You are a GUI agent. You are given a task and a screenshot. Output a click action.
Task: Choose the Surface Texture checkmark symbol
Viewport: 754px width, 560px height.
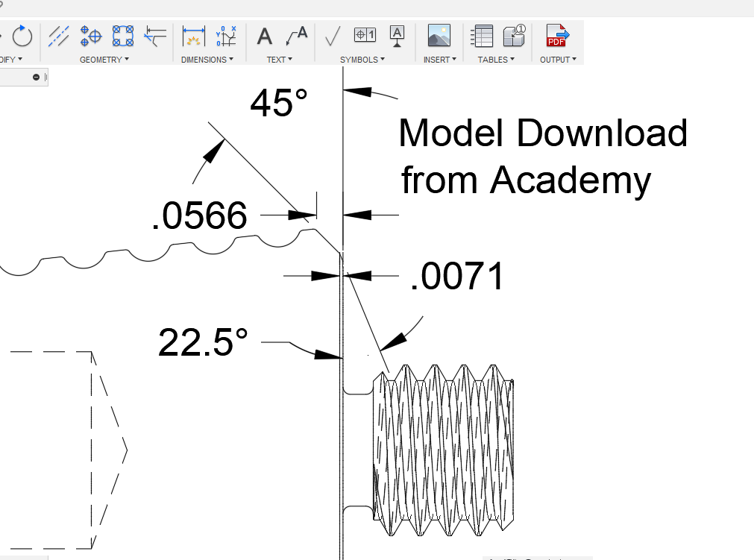[x=333, y=35]
